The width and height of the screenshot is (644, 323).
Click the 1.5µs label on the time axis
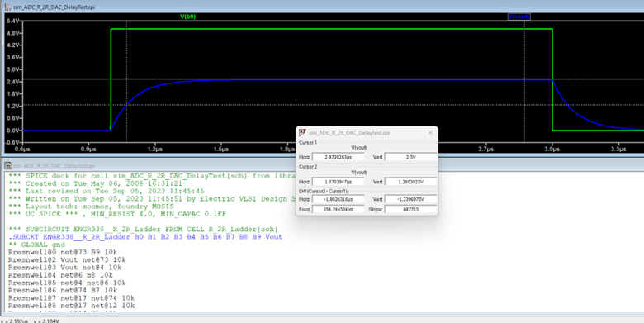pos(221,150)
